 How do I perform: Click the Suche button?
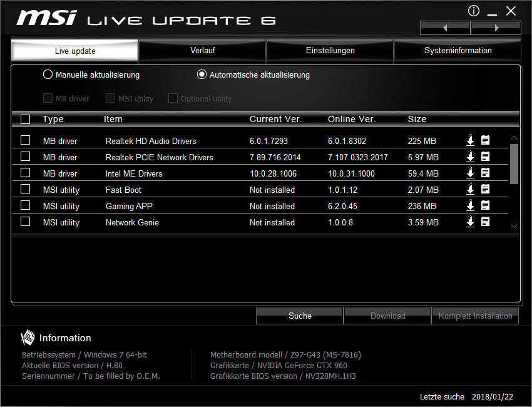pyautogui.click(x=300, y=316)
